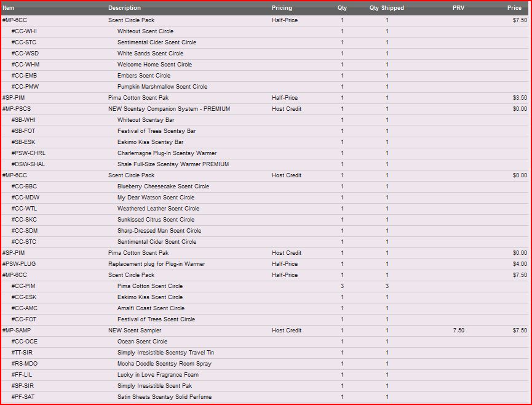Click item code #PF-SAT

23,397
